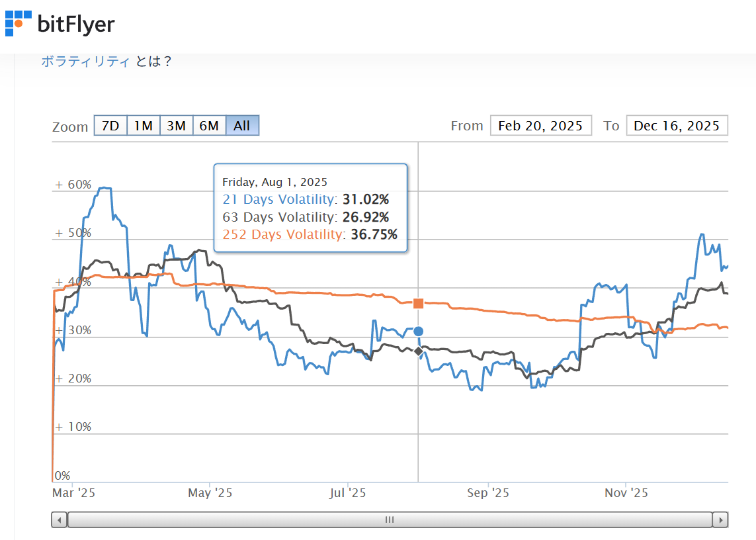Select the 1M zoom button

tap(144, 126)
